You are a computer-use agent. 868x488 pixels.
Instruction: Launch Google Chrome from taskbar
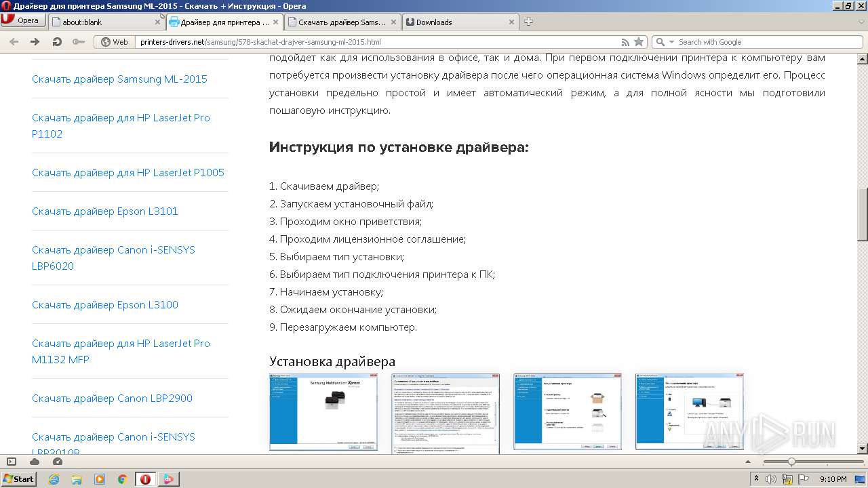pos(123,479)
